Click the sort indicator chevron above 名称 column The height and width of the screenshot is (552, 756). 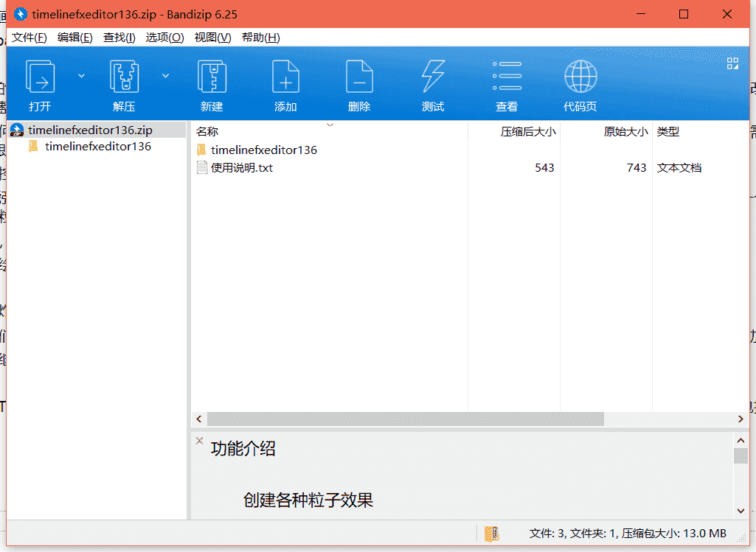tap(330, 125)
